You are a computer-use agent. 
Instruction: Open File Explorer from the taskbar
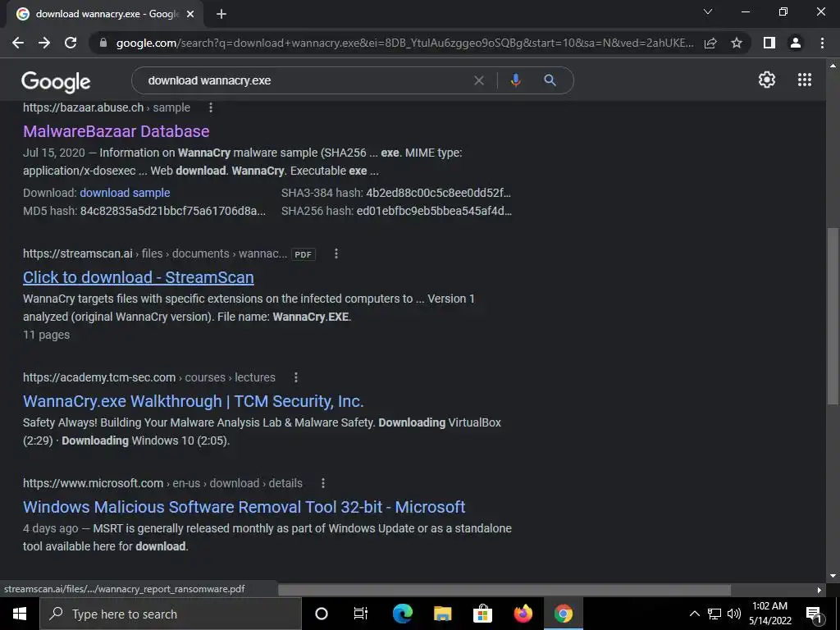pyautogui.click(x=442, y=614)
